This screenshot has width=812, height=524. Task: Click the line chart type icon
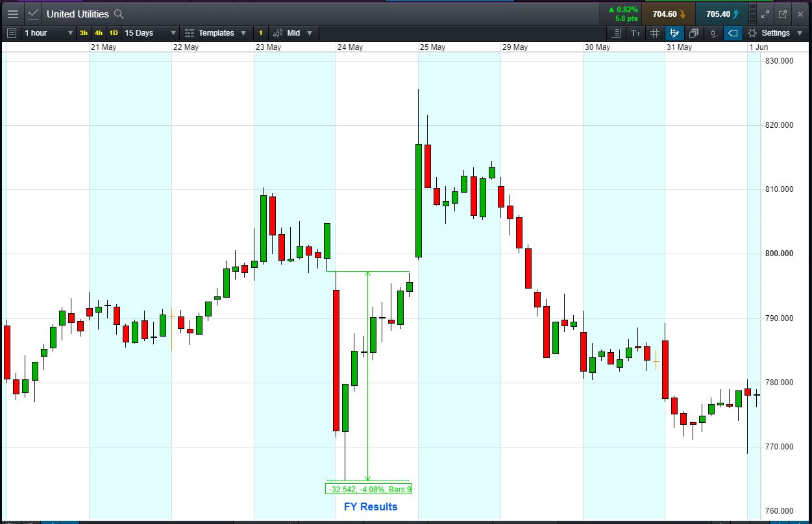coord(32,14)
